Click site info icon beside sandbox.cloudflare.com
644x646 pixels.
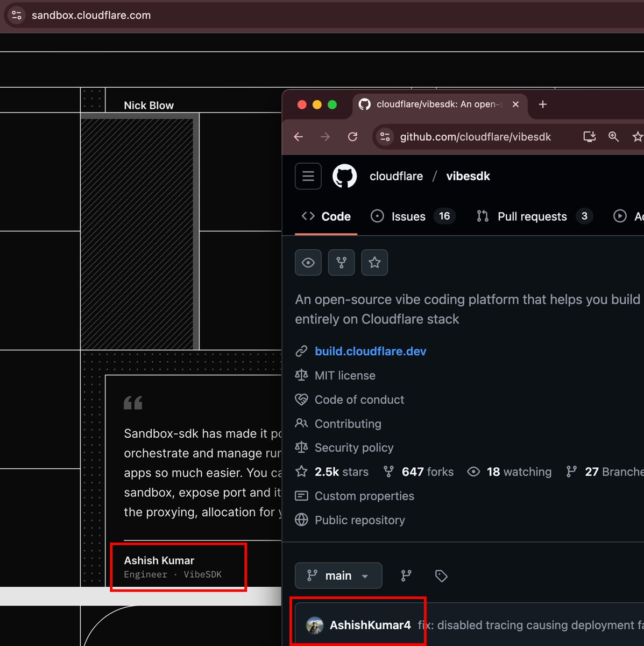coord(16,15)
